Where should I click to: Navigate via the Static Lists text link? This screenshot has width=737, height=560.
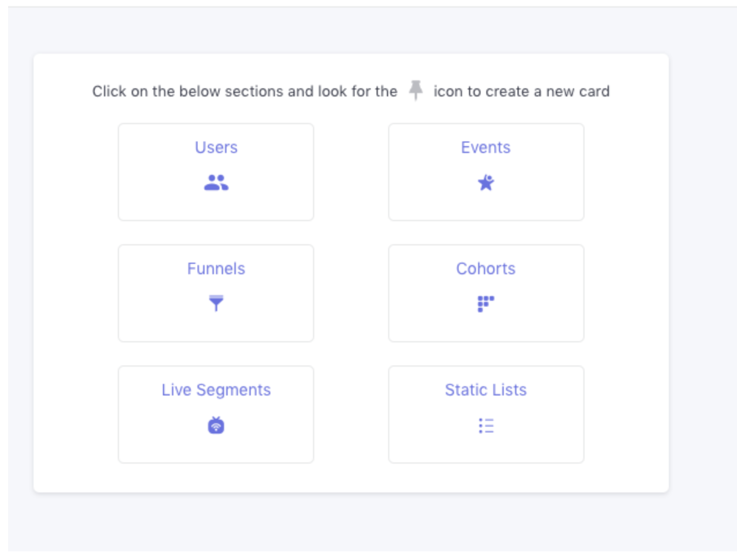[x=486, y=390]
